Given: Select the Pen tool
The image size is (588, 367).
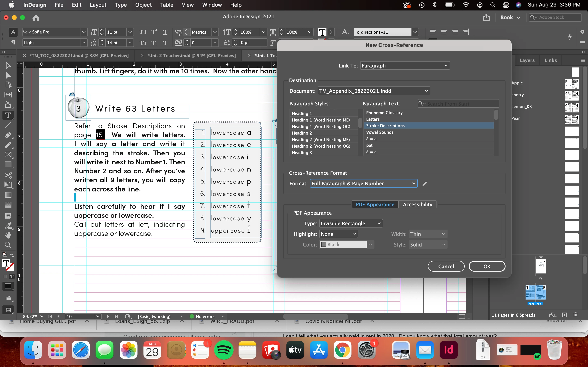Looking at the screenshot, I should 8,135.
